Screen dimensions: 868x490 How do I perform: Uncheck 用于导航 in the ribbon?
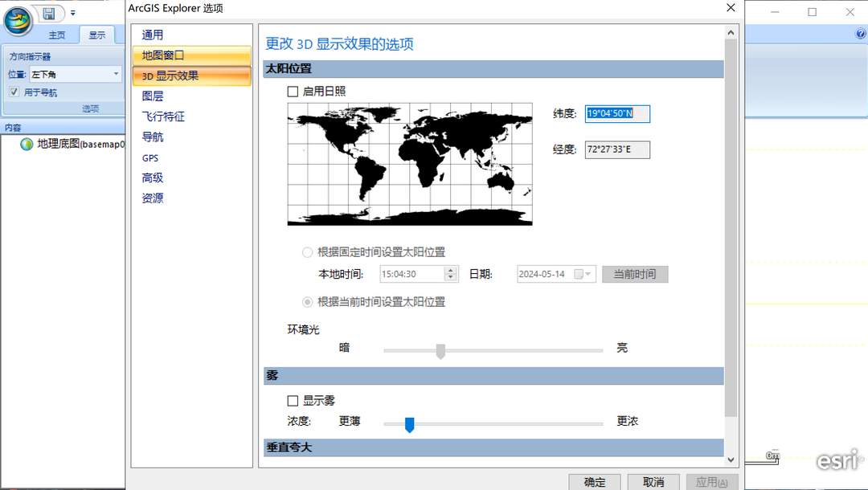14,92
